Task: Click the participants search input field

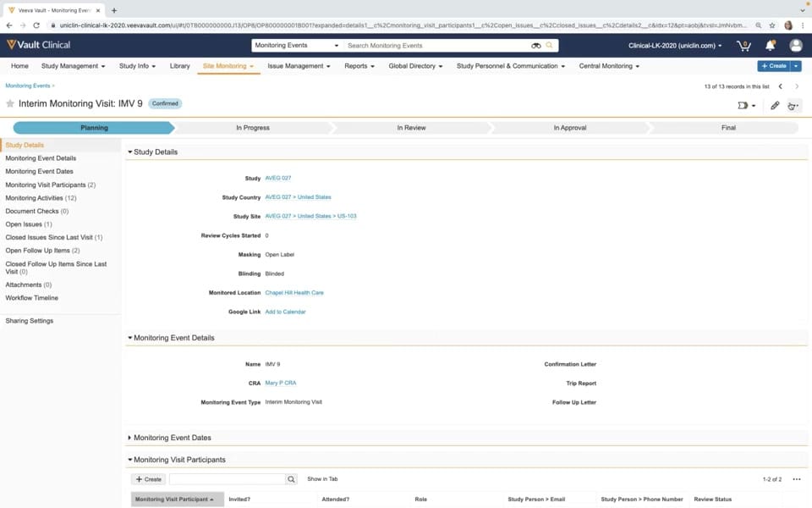Action: click(227, 479)
